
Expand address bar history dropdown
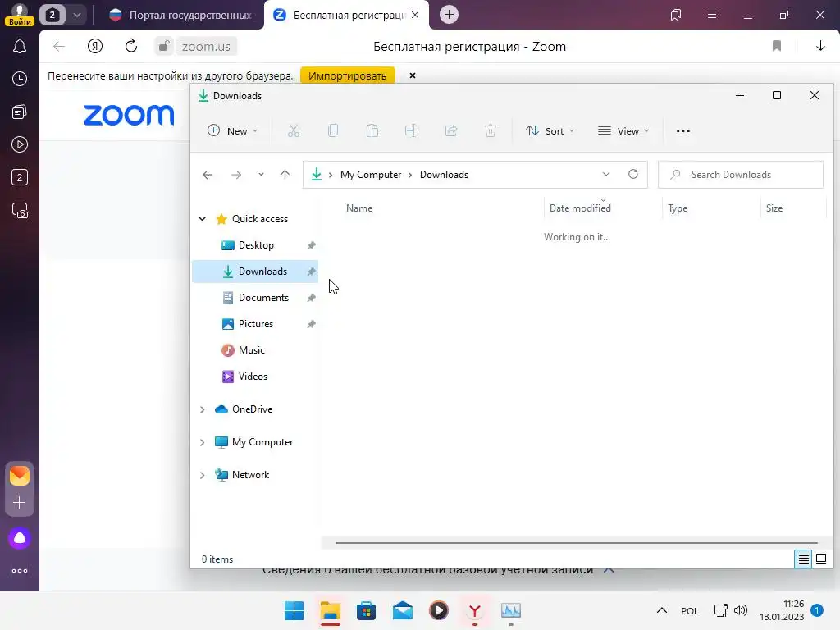(606, 174)
